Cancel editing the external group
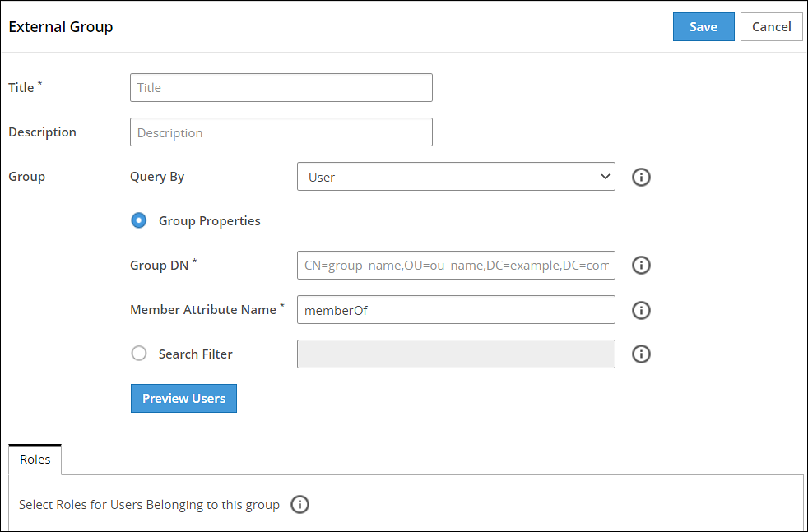This screenshot has height=532, width=808. coord(771,26)
